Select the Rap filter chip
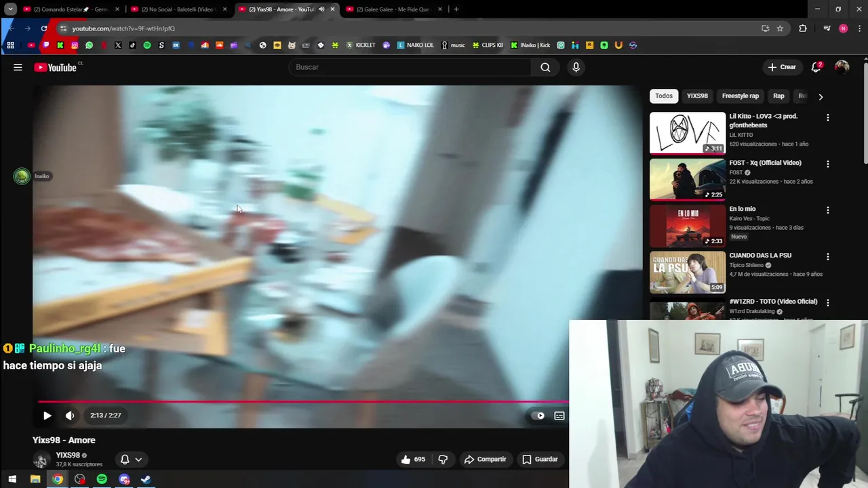 [x=778, y=96]
